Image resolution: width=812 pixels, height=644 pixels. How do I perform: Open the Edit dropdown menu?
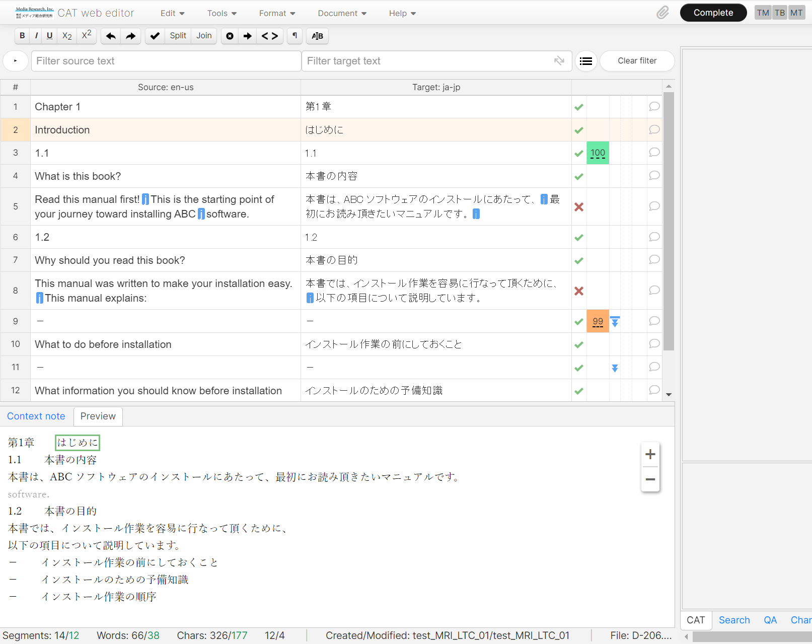[172, 14]
